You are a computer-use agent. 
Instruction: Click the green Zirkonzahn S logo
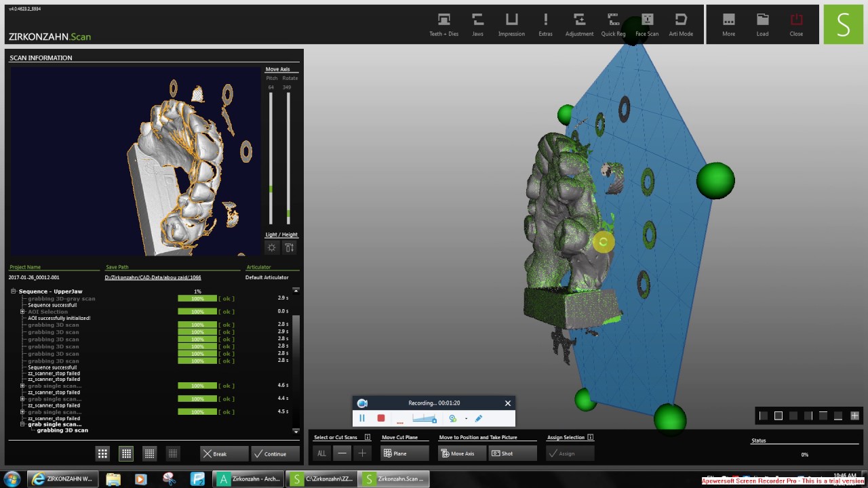click(843, 24)
